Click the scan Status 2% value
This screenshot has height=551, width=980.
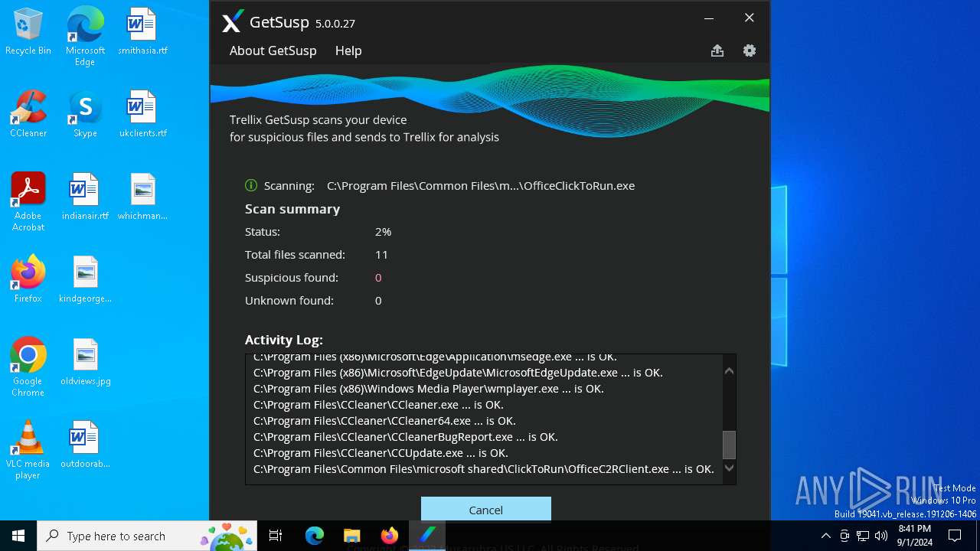tap(383, 231)
